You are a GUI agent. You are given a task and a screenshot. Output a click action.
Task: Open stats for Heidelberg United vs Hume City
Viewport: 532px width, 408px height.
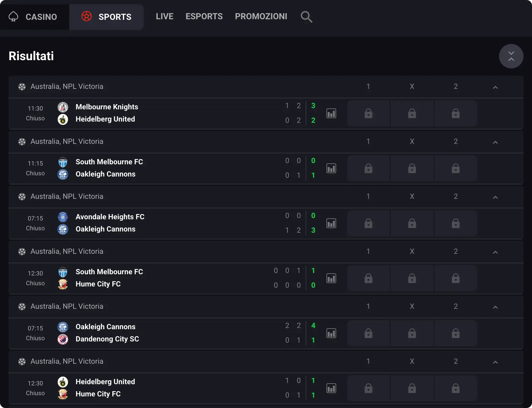pyautogui.click(x=331, y=388)
